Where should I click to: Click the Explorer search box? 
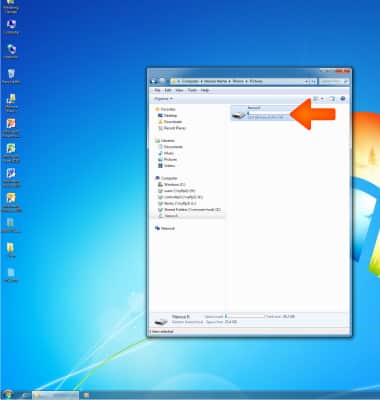coord(334,81)
